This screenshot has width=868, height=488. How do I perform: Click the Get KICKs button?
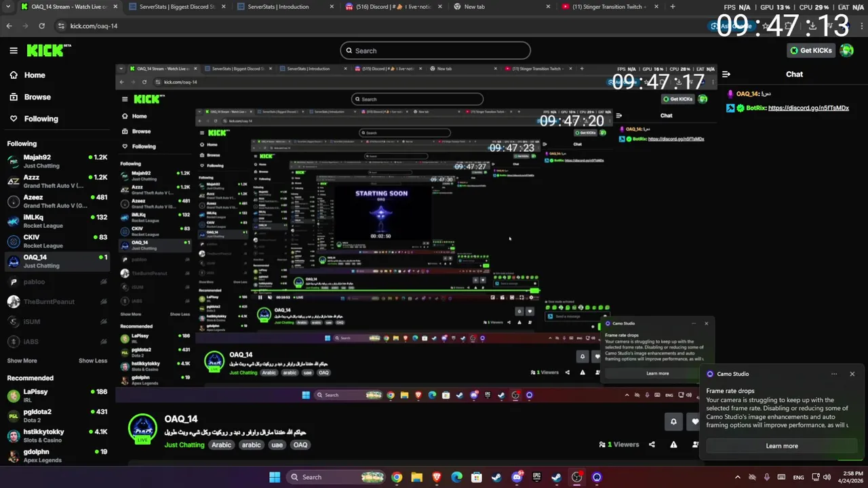(811, 50)
